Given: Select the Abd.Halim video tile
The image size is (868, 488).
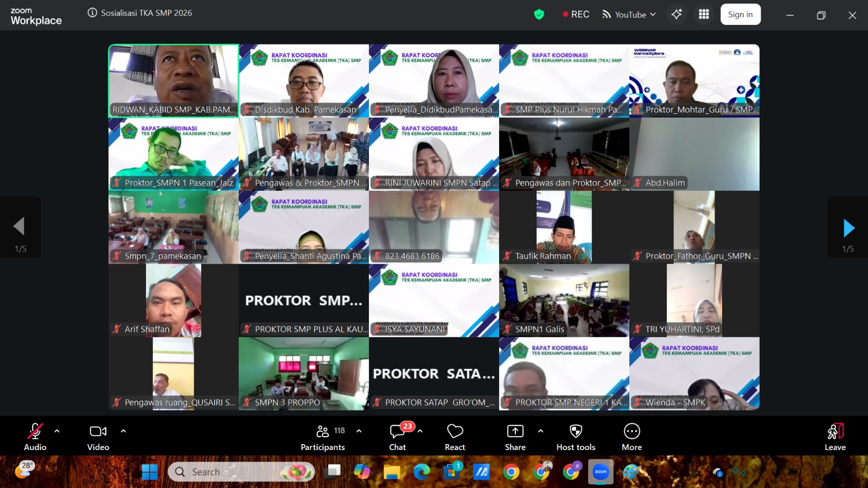Looking at the screenshot, I should pyautogui.click(x=694, y=154).
